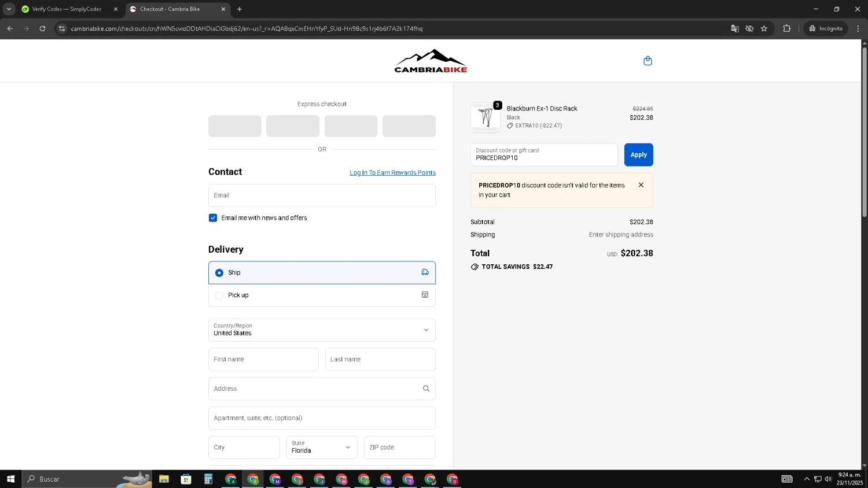Click the fourth express checkout placeholder button
868x488 pixels.
coord(409,126)
